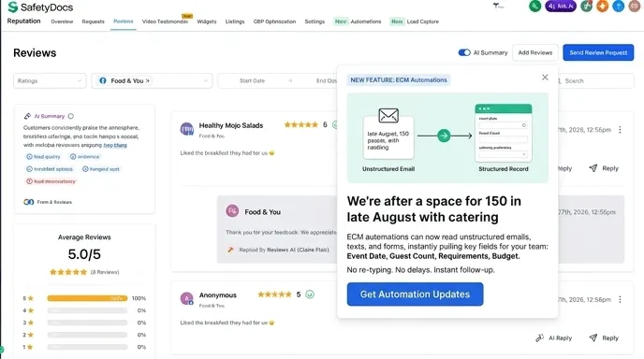Open the GBP Optimization tab

[274, 22]
